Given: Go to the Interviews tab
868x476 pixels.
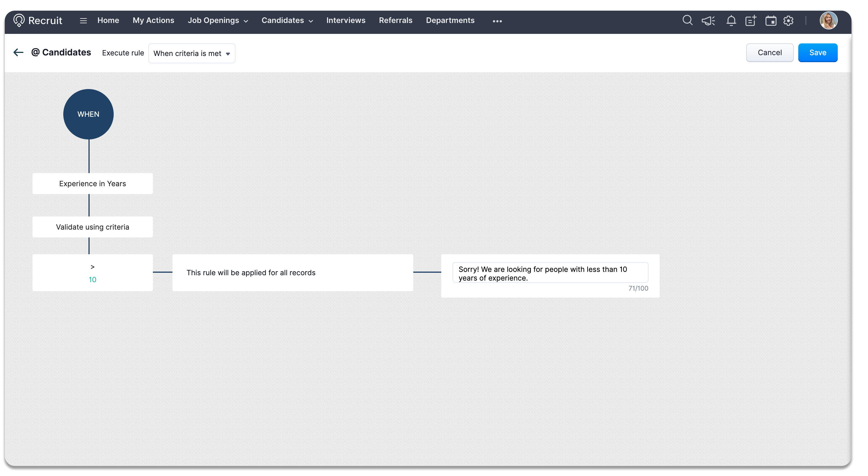Looking at the screenshot, I should pyautogui.click(x=346, y=20).
